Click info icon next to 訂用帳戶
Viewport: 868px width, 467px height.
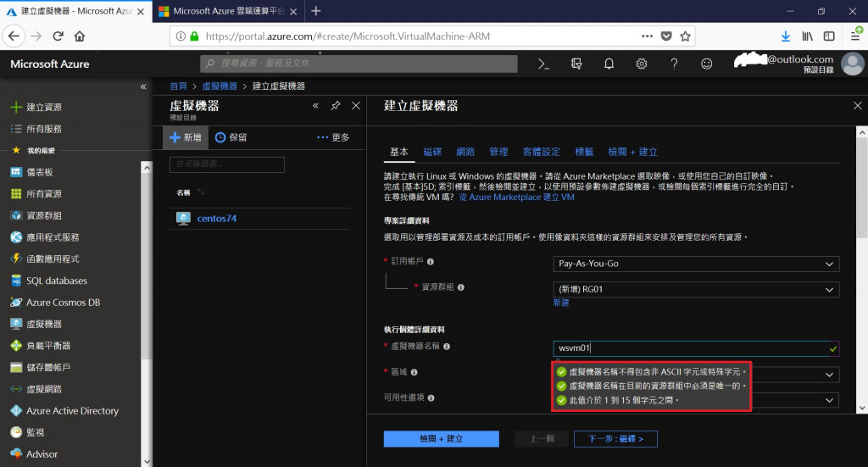pos(430,262)
